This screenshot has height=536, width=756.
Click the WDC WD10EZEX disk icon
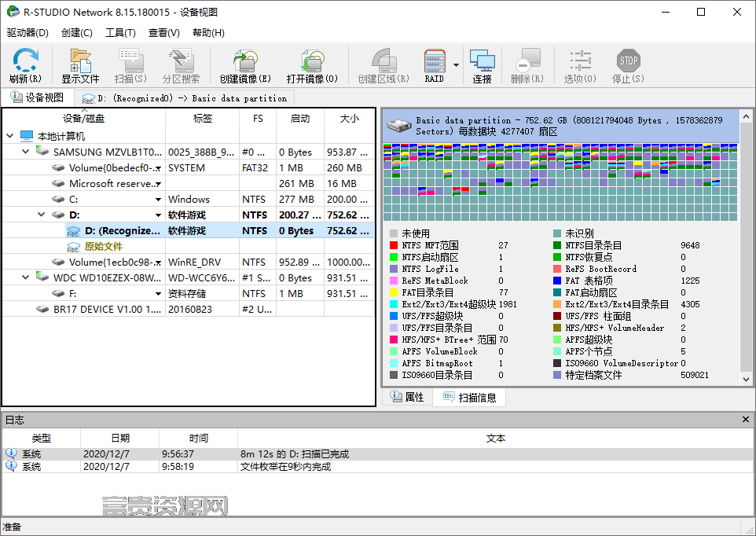click(x=42, y=277)
